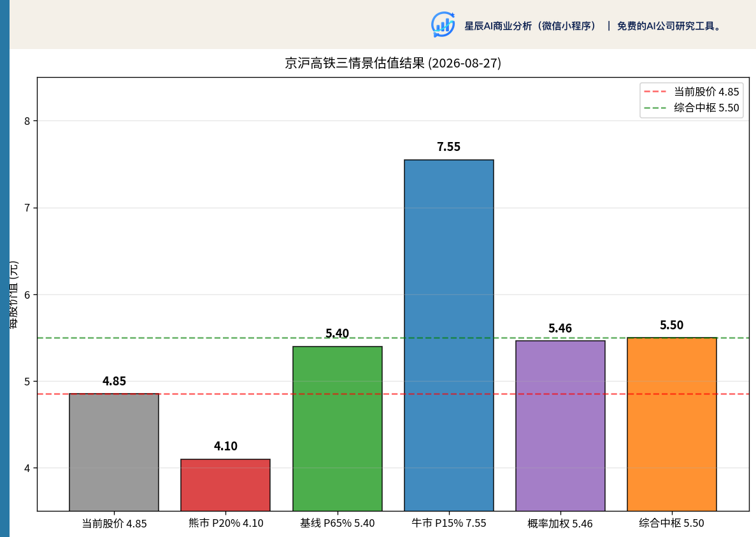Select the purple 概率加权 bar
This screenshot has width=756, height=537.
point(560,426)
